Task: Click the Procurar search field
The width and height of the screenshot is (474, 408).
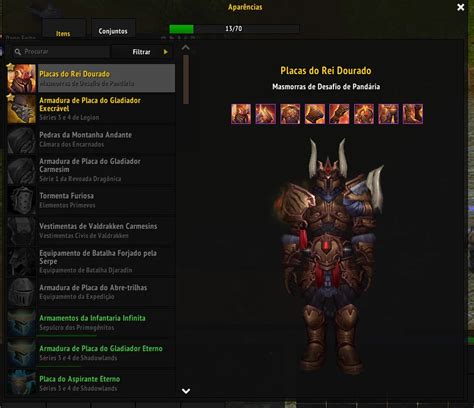Action: (x=61, y=52)
